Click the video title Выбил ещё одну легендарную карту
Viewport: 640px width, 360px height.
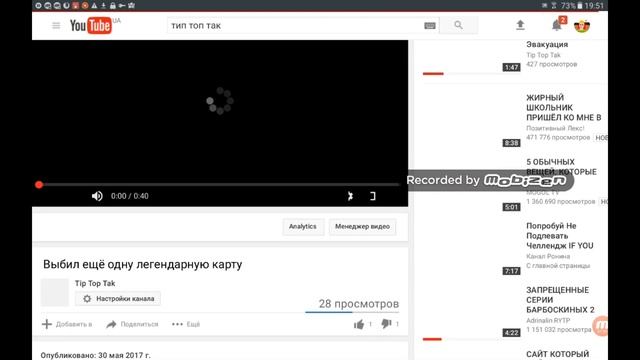142,264
